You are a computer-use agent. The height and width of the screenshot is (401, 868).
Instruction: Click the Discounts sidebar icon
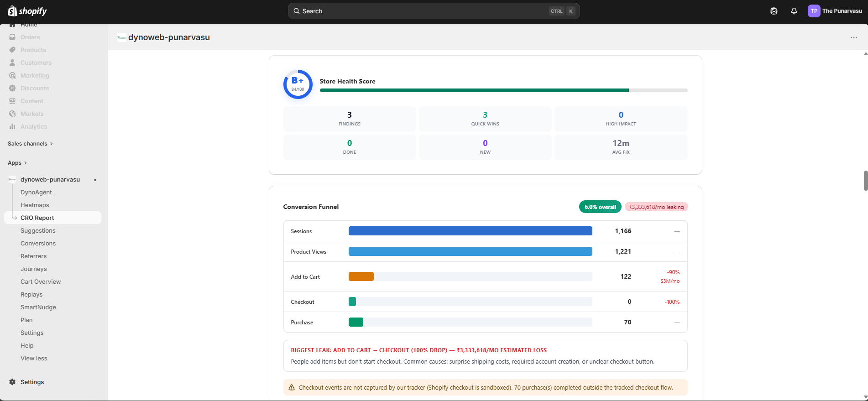[12, 88]
